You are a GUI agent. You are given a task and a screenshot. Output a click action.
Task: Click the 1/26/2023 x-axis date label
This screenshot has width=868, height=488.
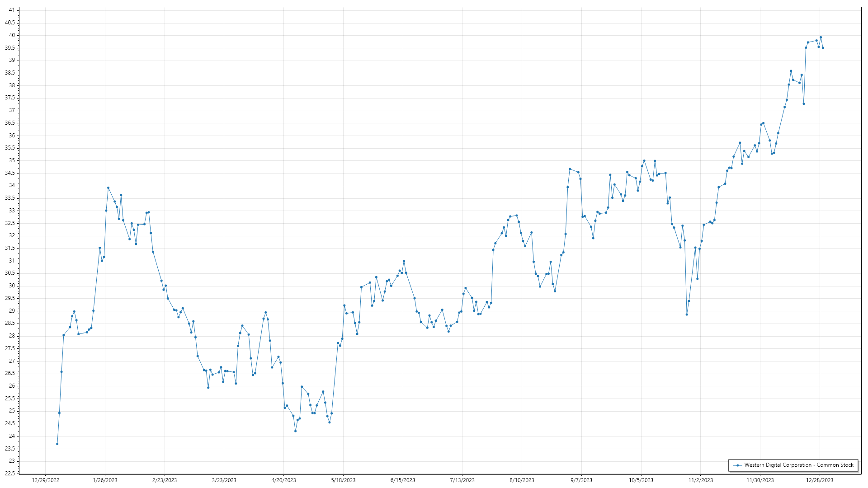[x=105, y=480]
